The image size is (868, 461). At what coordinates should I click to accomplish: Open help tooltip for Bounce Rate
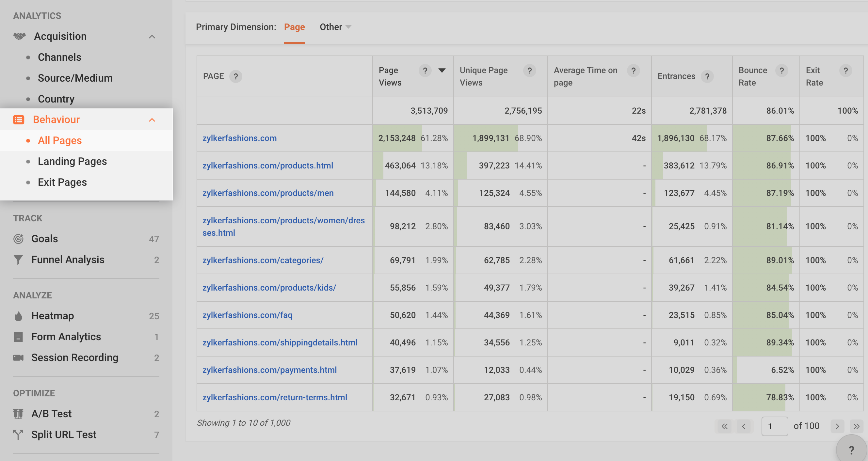[x=781, y=71]
